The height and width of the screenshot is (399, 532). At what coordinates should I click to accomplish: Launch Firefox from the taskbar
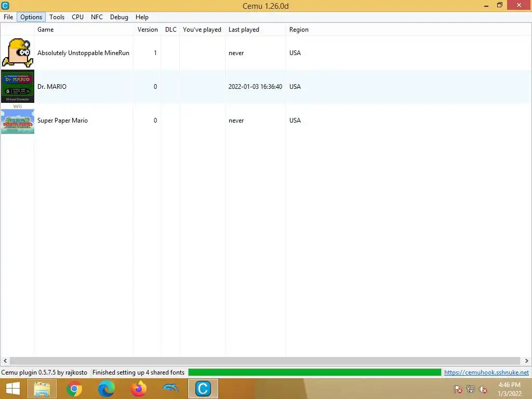tap(138, 389)
